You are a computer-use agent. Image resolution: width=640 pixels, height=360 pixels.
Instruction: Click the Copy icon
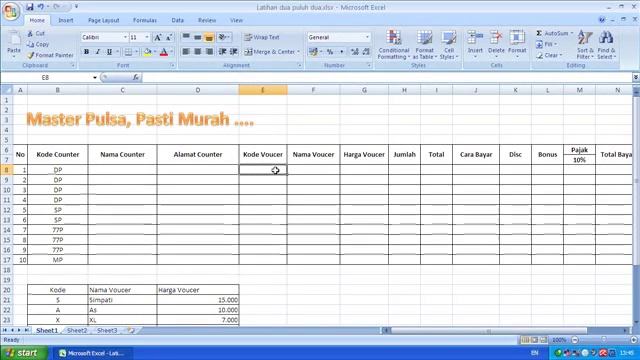(x=30, y=44)
